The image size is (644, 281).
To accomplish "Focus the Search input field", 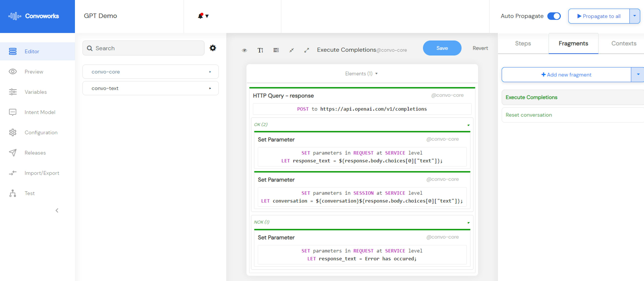I will point(144,48).
